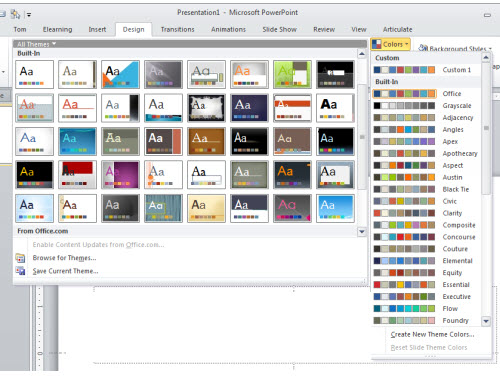Open the Transitions tab

(177, 29)
